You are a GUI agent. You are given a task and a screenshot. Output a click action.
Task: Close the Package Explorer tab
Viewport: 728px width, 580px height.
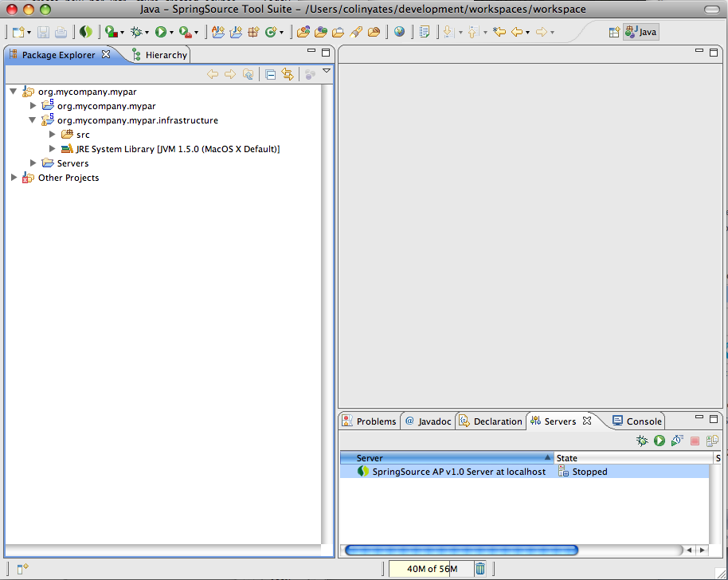point(106,54)
